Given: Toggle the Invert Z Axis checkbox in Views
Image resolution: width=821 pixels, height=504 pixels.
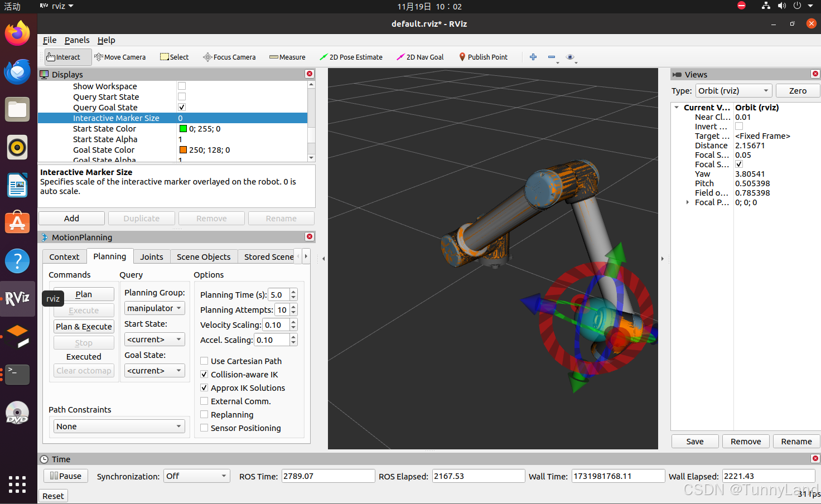Looking at the screenshot, I should click(x=739, y=127).
